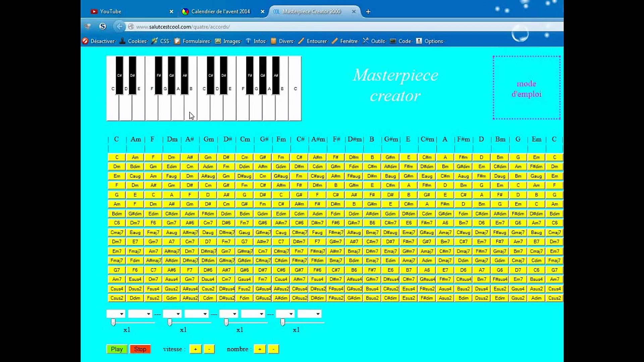
Task: Click the G7 chord in first column
Action: [x=117, y=270]
